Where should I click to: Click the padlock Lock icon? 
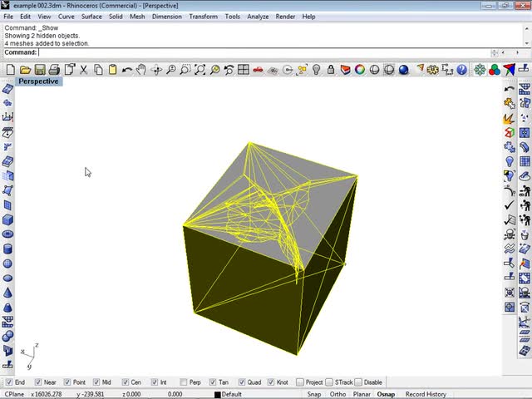tap(331, 70)
